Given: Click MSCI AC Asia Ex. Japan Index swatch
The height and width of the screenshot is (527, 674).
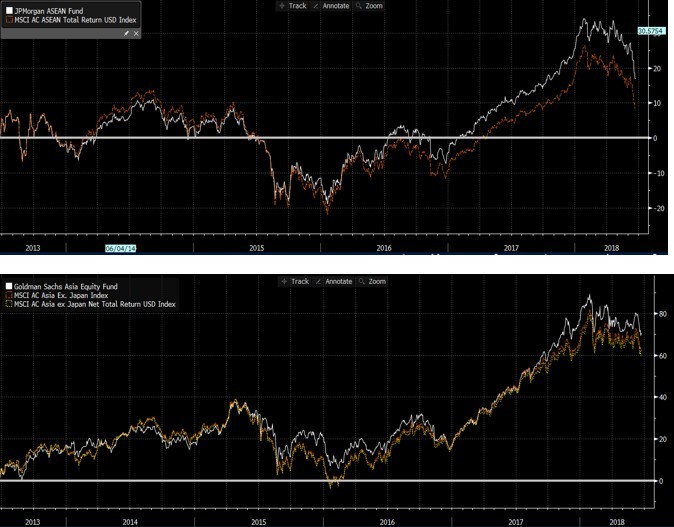Looking at the screenshot, I should click(7, 294).
